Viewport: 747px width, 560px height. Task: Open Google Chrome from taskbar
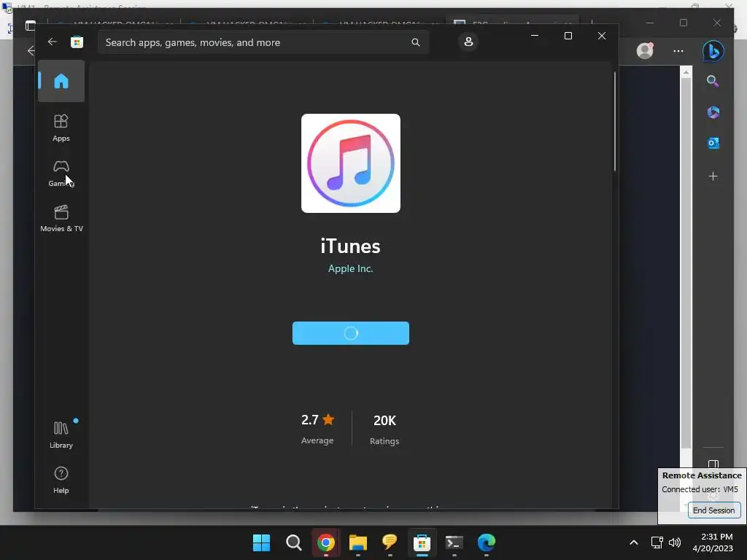[326, 542]
